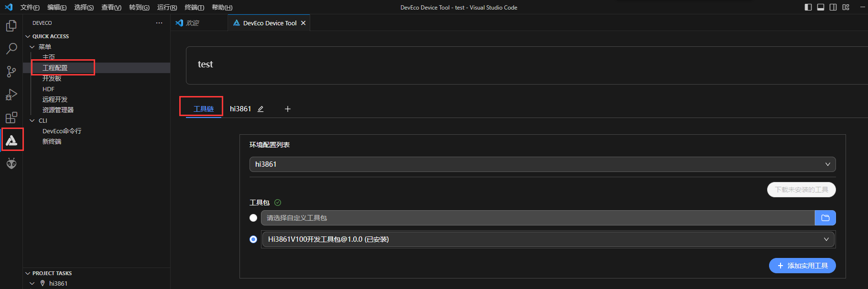868x289 pixels.
Task: Toggle primary sidebar layout icon
Action: (x=808, y=7)
